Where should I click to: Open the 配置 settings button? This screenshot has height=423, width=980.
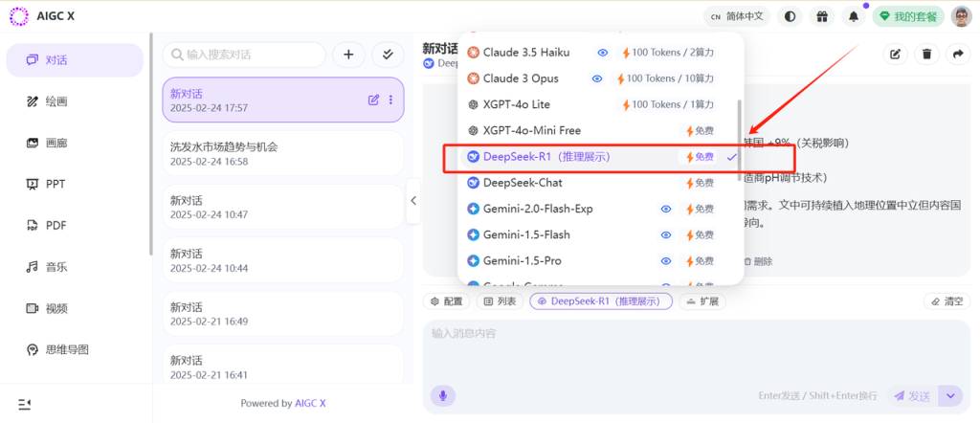[447, 301]
